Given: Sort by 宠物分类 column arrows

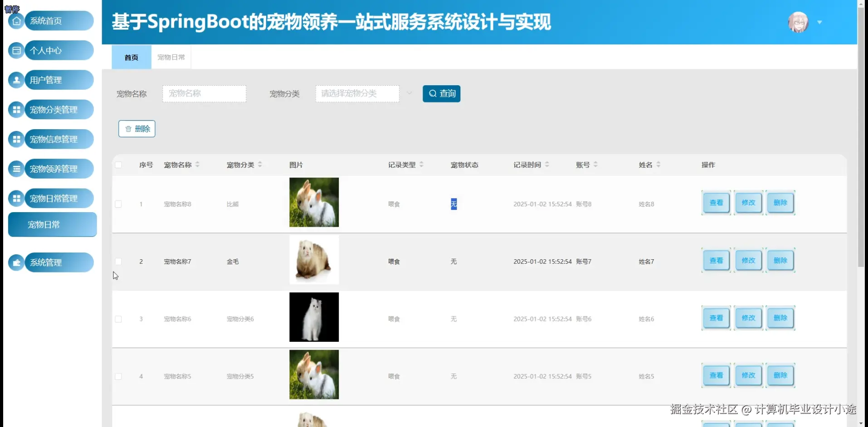Looking at the screenshot, I should pyautogui.click(x=260, y=165).
